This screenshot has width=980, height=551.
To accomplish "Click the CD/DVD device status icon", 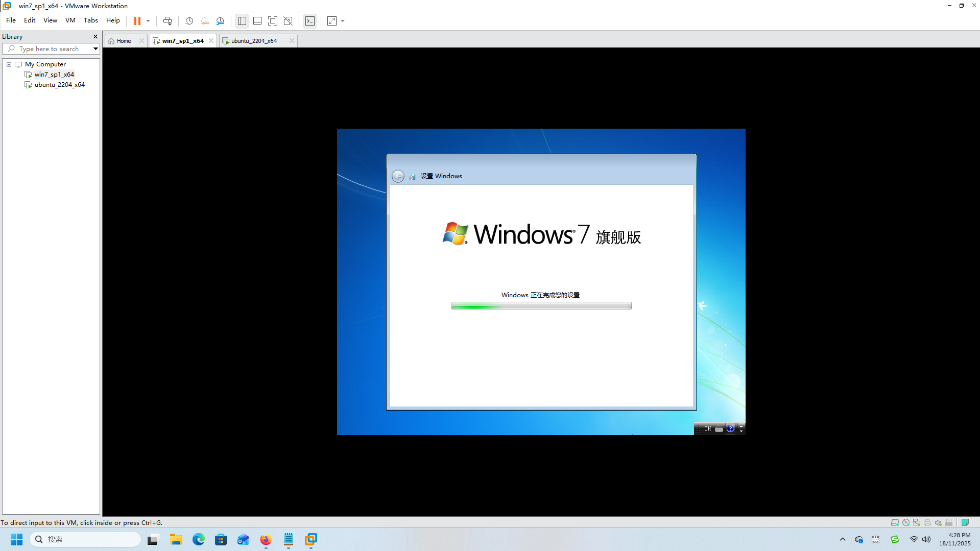I will (905, 522).
